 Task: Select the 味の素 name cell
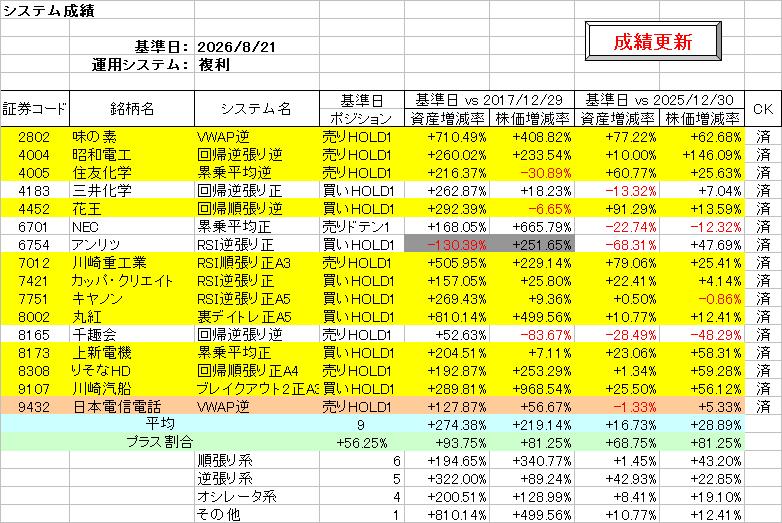coord(132,137)
